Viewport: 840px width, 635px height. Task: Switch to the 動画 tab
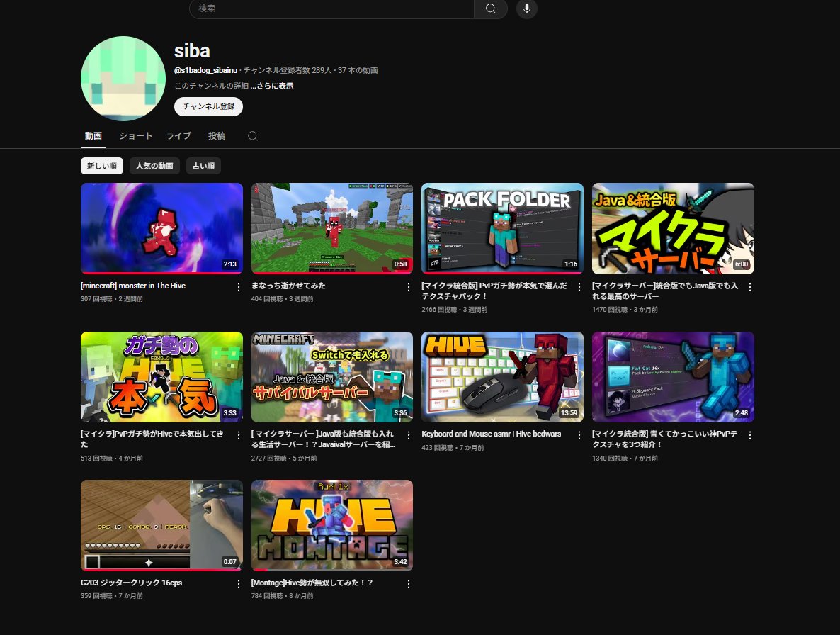[x=93, y=136]
